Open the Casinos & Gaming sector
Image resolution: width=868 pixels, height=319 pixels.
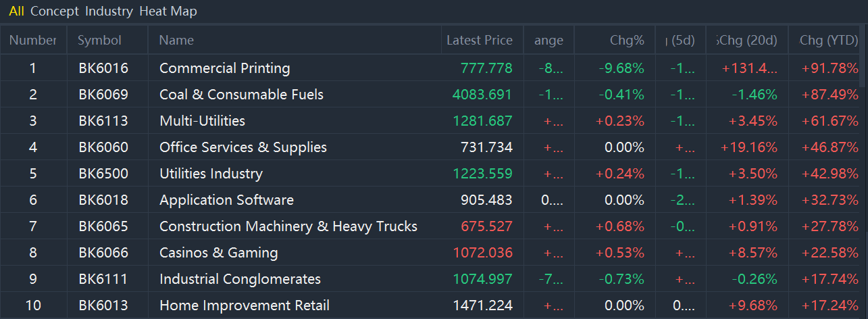pos(218,253)
